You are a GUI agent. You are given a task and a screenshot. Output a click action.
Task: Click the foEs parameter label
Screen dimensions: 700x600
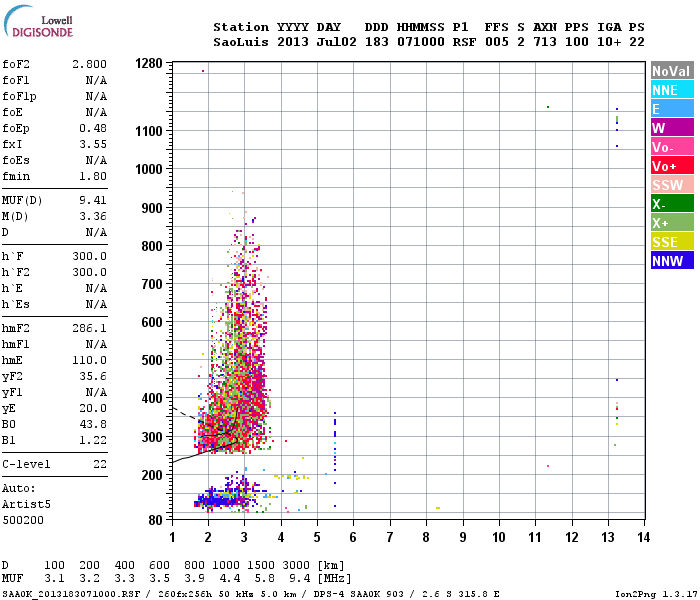click(16, 160)
